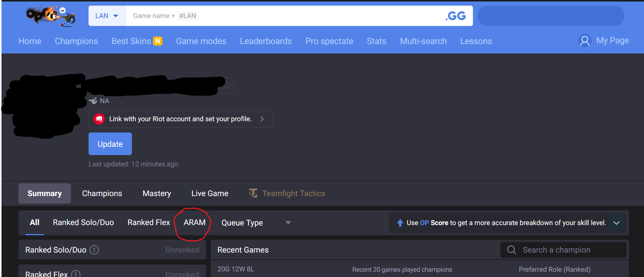Click the .GG search button icon
The height and width of the screenshot is (277, 644).
[x=456, y=16]
